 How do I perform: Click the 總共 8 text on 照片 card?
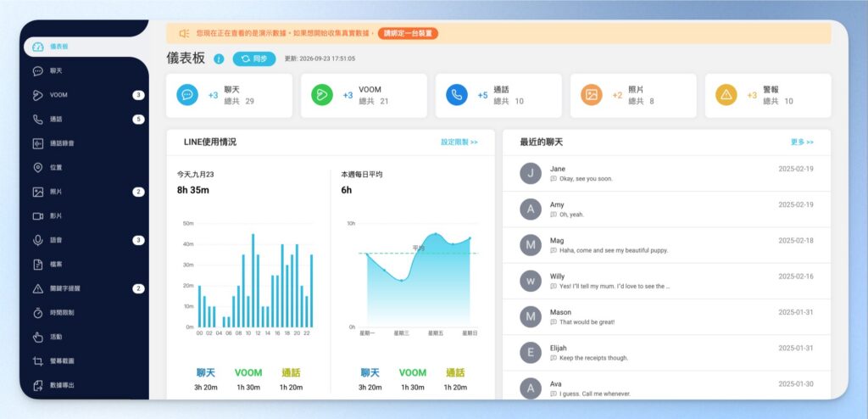tap(641, 102)
